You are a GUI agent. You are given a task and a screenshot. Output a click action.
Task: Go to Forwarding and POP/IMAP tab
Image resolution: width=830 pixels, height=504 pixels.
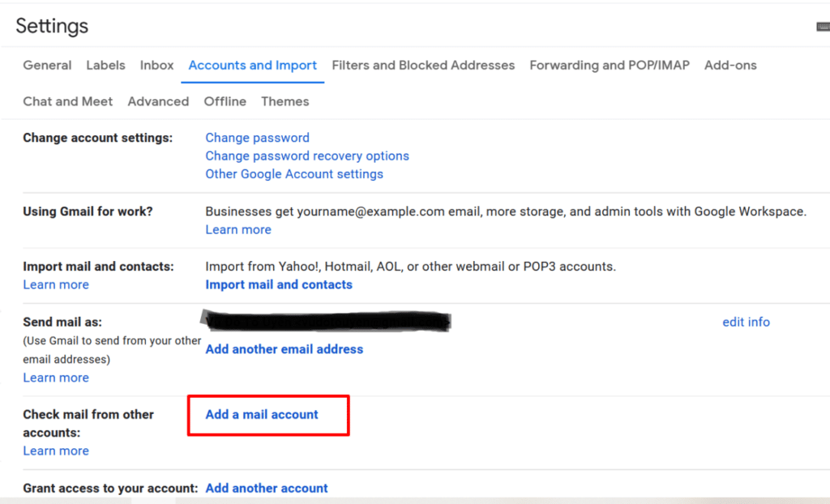coord(609,65)
